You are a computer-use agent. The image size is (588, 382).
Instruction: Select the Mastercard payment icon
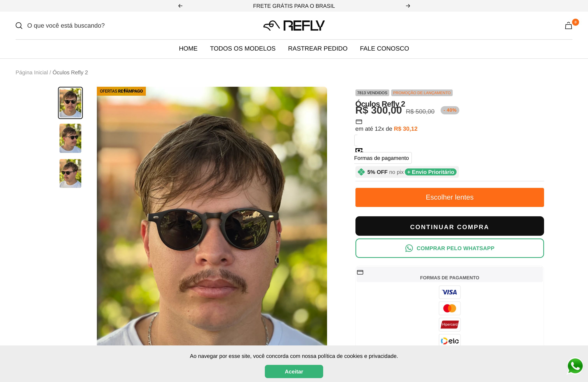[449, 308]
